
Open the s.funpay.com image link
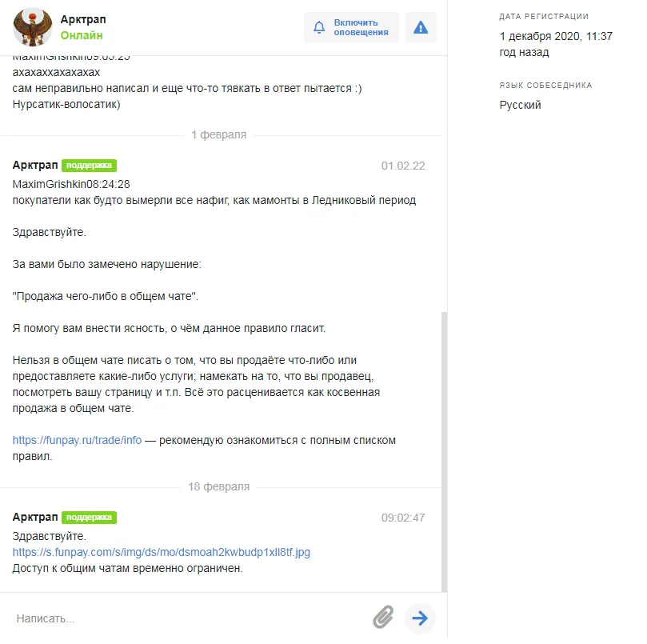(162, 552)
